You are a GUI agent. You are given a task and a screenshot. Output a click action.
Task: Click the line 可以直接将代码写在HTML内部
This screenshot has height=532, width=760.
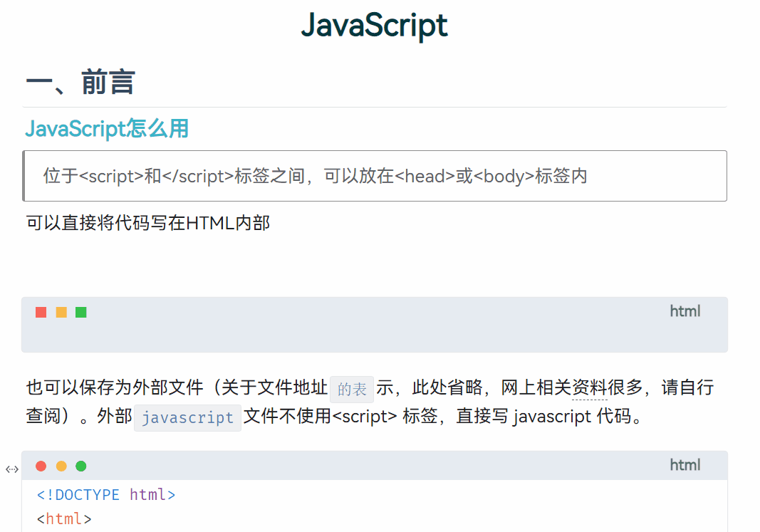[148, 223]
